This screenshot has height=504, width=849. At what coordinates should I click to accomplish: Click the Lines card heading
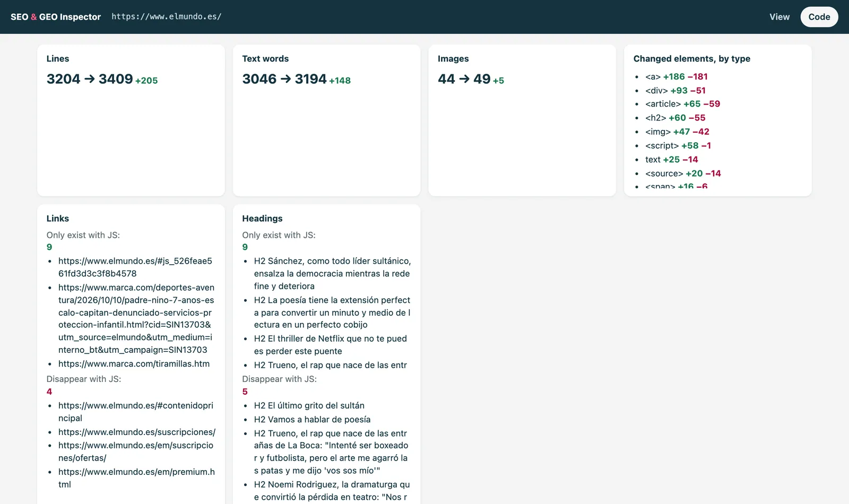(x=58, y=59)
